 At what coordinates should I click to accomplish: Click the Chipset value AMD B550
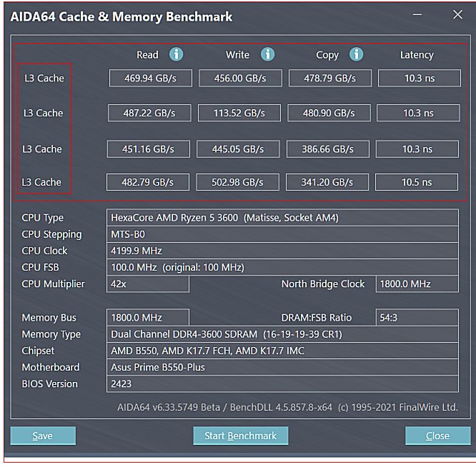tap(282, 351)
